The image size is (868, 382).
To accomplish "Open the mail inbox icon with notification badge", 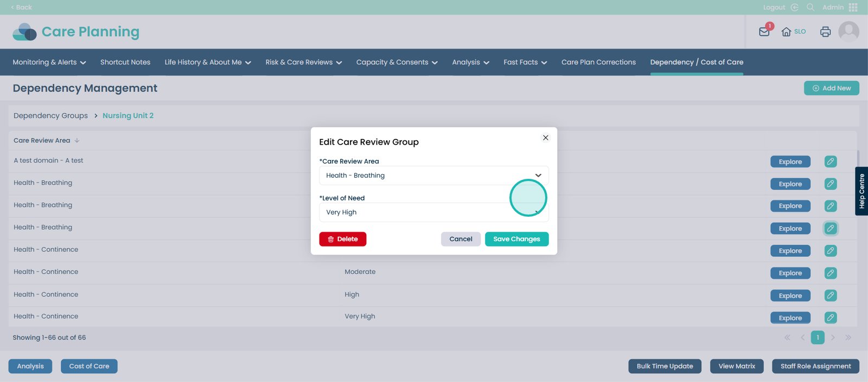I will 764,31.
